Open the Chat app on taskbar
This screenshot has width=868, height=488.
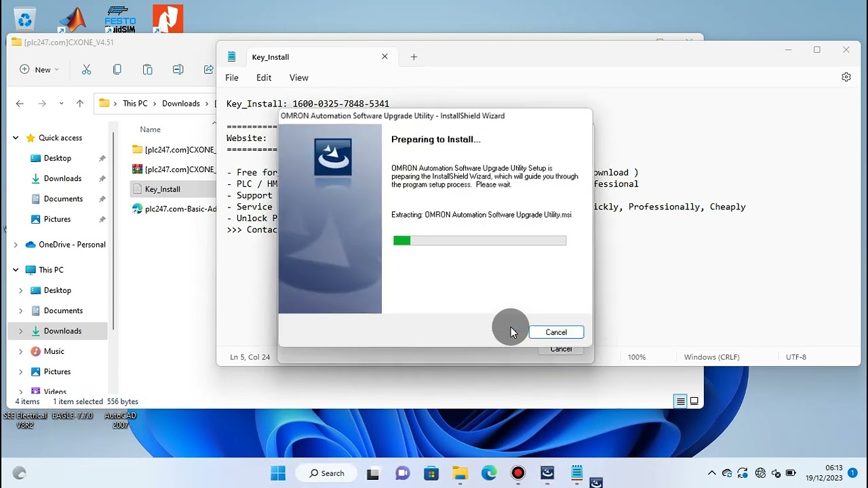402,473
